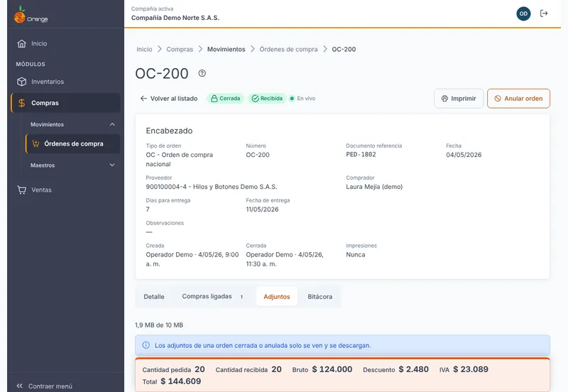The width and height of the screenshot is (568, 392).
Task: Click the Imprimir button
Action: click(459, 99)
